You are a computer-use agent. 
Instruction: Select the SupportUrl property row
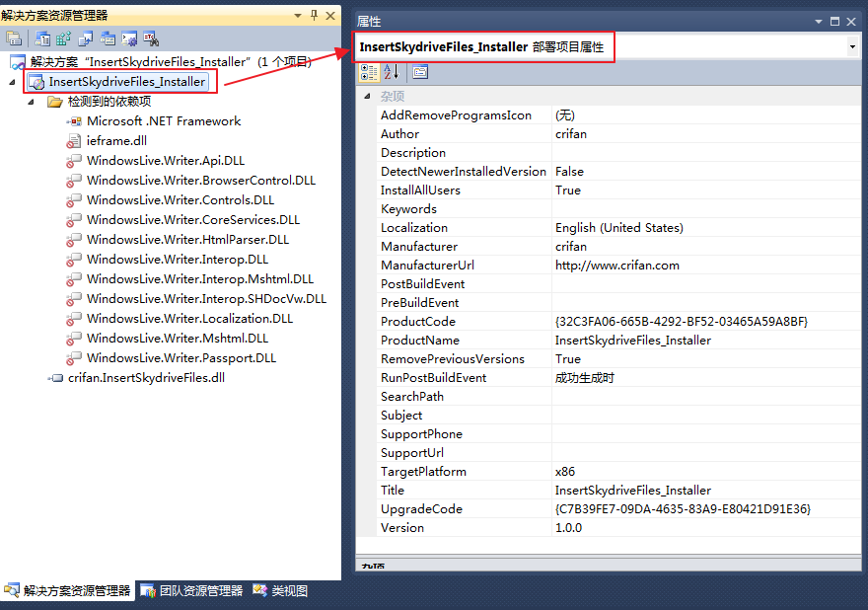[618, 453]
